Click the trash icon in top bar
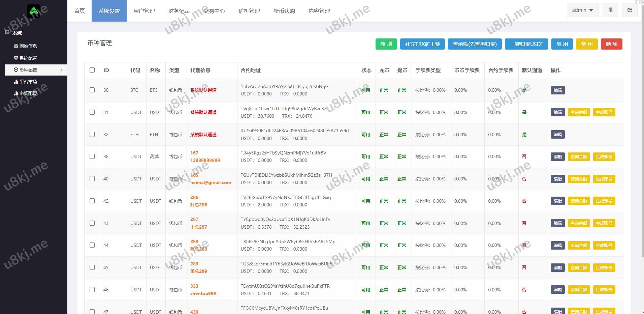This screenshot has height=314, width=644. (610, 10)
